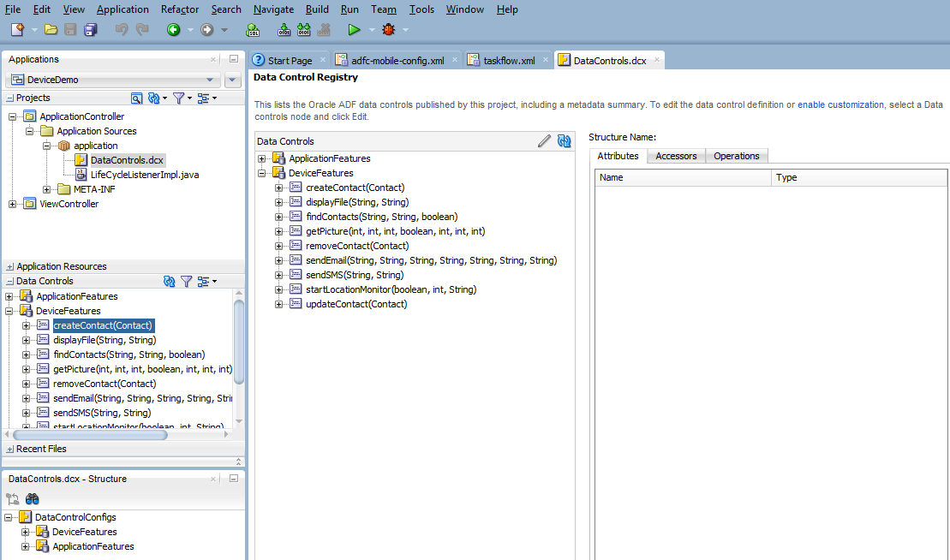Select the Attributes tab
Viewport: 950px width, 560px height.
618,156
